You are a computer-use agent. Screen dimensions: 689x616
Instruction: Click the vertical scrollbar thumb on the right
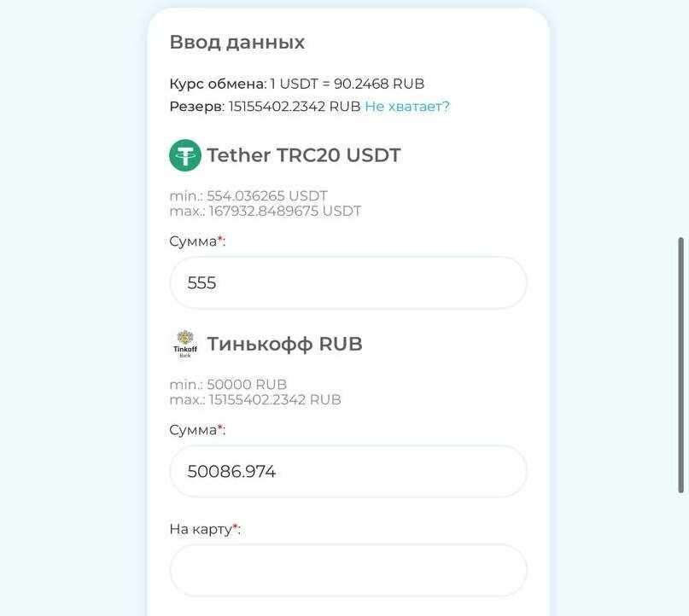681,365
